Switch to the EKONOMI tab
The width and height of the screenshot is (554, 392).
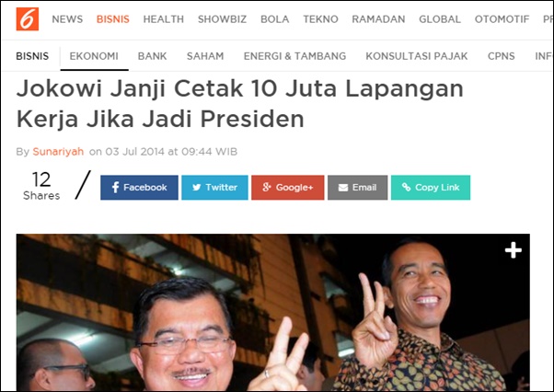[x=94, y=56]
